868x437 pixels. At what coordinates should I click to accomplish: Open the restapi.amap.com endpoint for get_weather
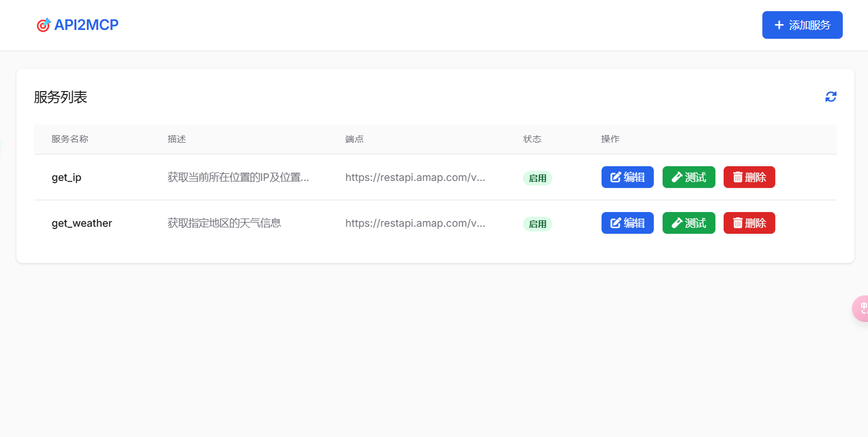(x=416, y=224)
